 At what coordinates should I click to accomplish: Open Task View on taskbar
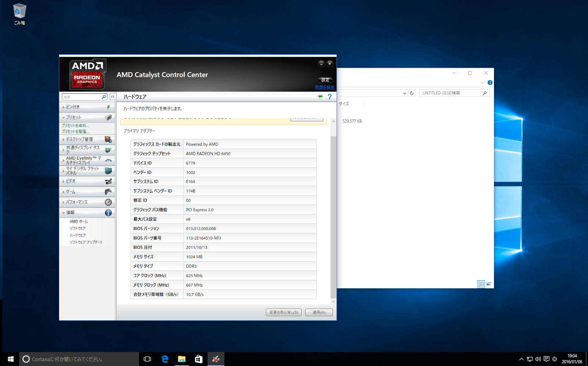[147, 359]
